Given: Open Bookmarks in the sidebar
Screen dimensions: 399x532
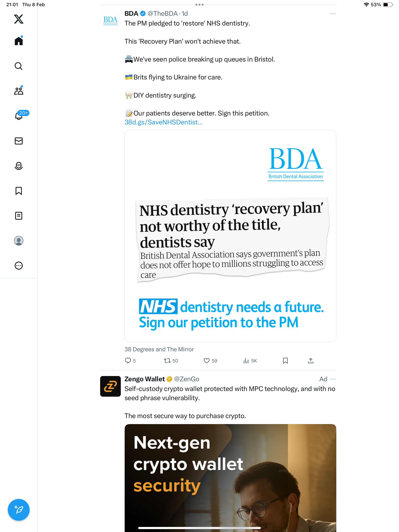Looking at the screenshot, I should [19, 191].
